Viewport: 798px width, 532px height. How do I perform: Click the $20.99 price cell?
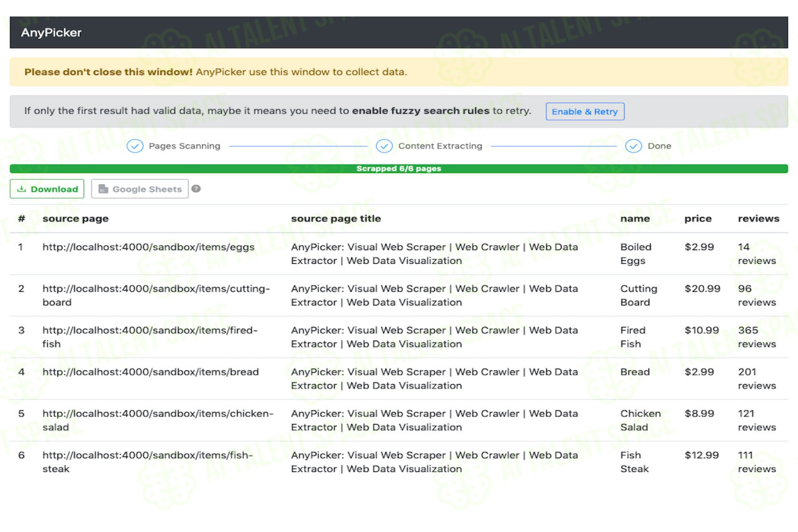[x=702, y=288]
